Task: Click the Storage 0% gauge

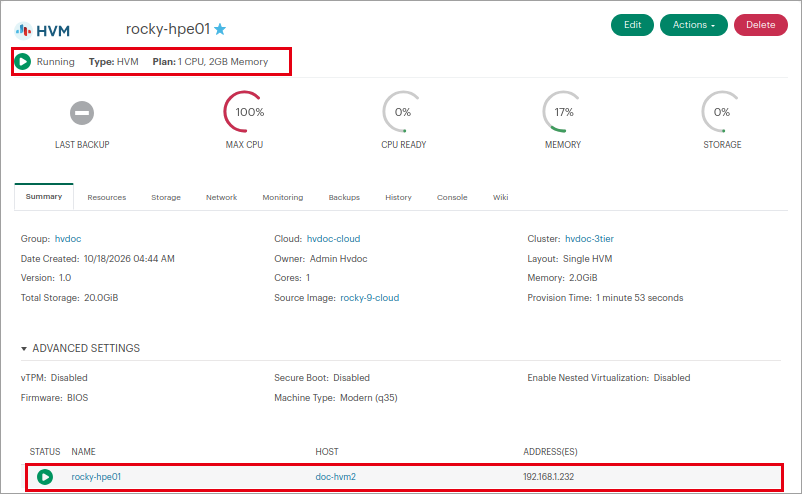Action: (x=722, y=112)
